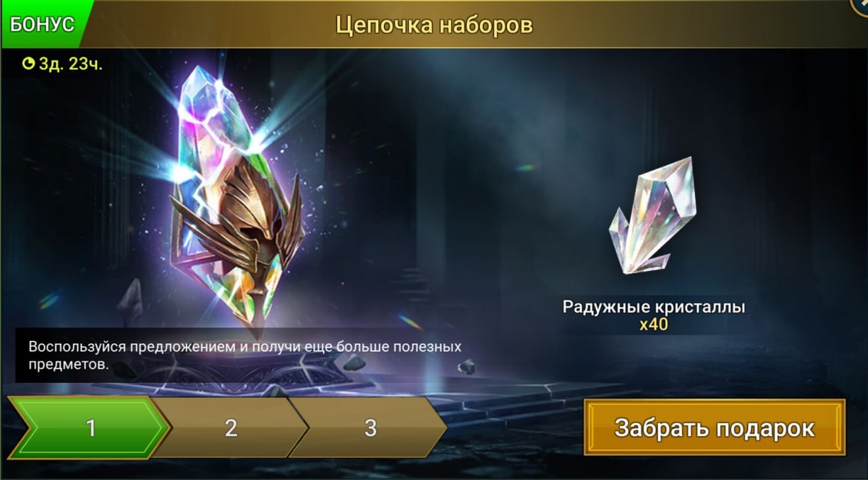This screenshot has width=868, height=480.
Task: Switch to chain step 2
Action: (x=231, y=428)
